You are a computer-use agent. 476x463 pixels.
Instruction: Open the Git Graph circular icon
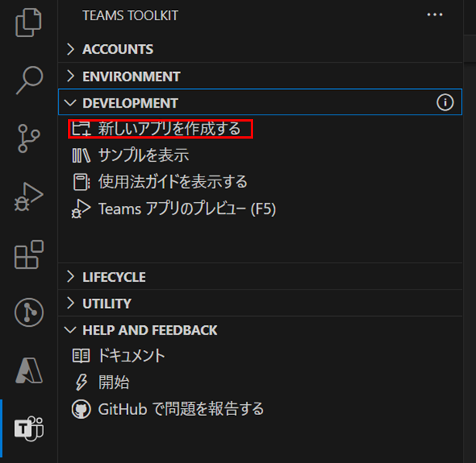pos(29,313)
